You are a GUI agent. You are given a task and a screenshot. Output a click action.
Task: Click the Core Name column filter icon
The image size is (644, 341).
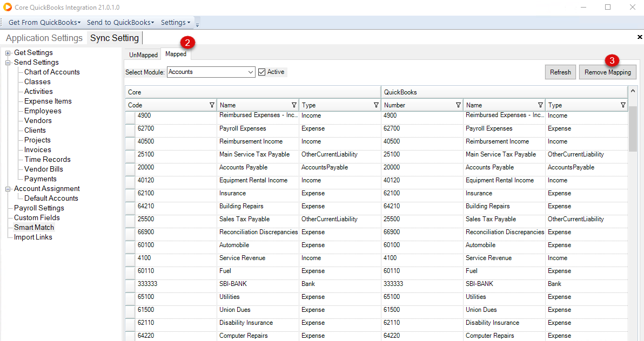tap(294, 105)
